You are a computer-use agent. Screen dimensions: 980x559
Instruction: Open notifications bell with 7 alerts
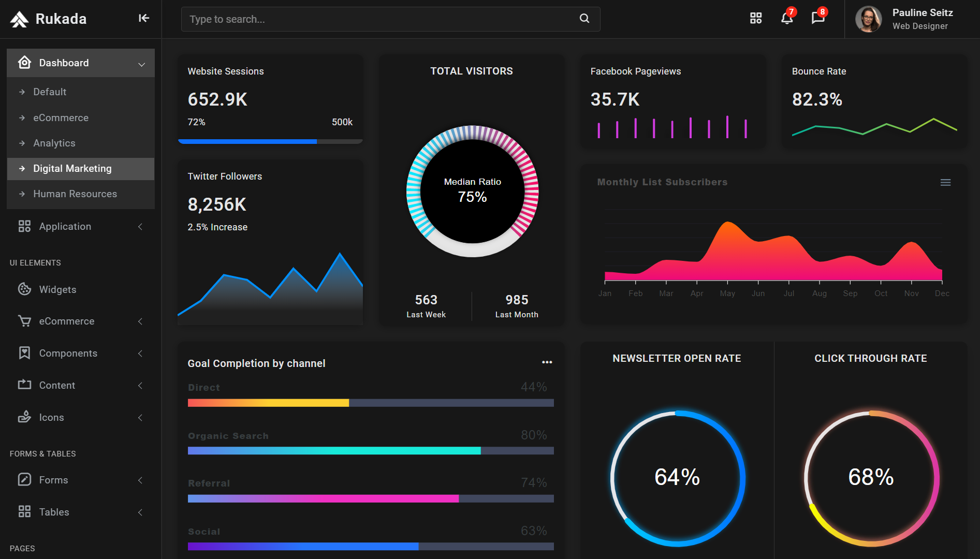(786, 19)
